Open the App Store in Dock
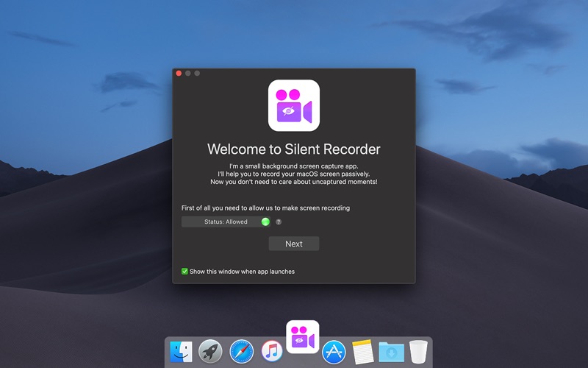The height and width of the screenshot is (368, 588). pos(334,352)
